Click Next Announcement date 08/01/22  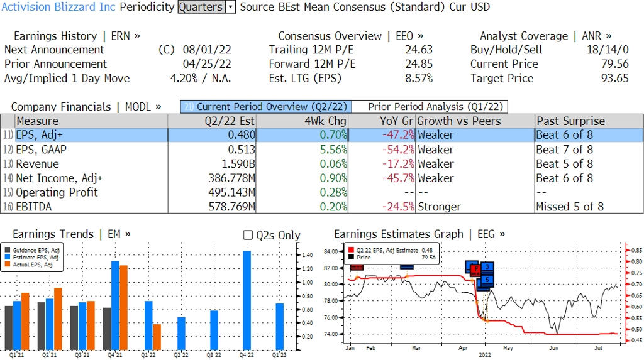(207, 50)
